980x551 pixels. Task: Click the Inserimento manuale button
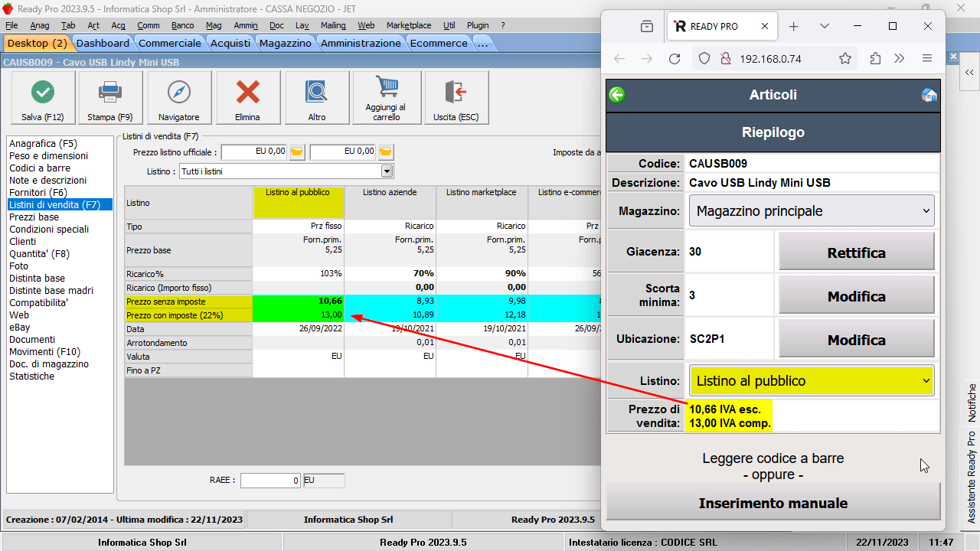point(773,503)
